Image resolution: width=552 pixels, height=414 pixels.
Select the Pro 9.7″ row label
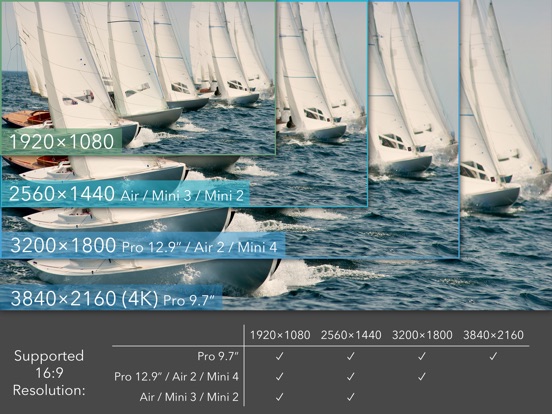[218, 356]
